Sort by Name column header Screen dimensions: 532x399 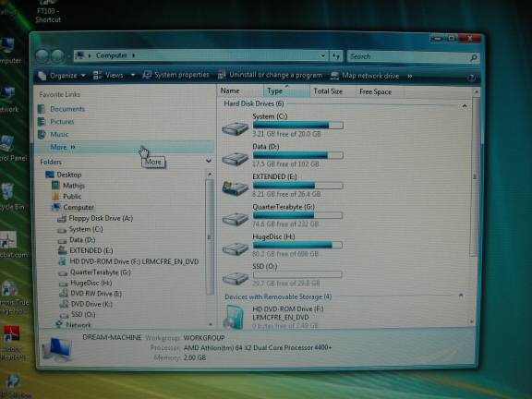point(240,91)
